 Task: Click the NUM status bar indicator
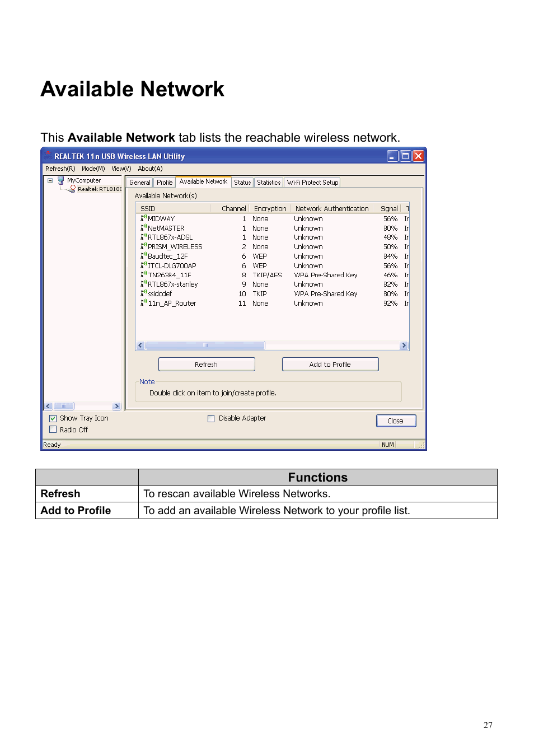[388, 445]
